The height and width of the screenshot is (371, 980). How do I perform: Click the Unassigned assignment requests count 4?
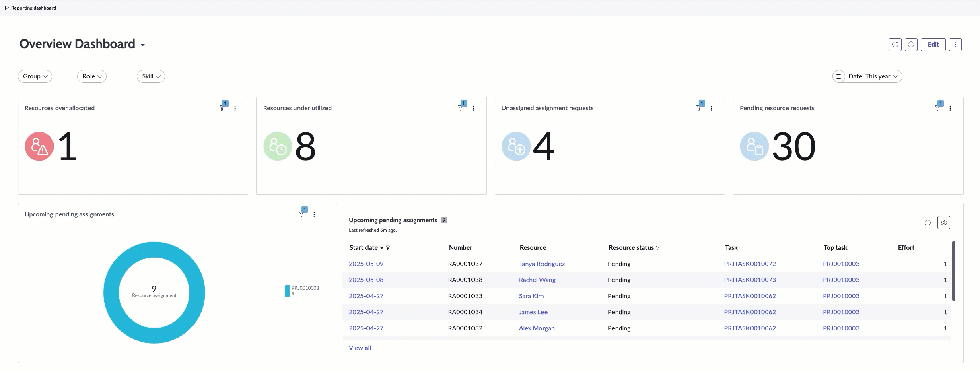click(544, 146)
